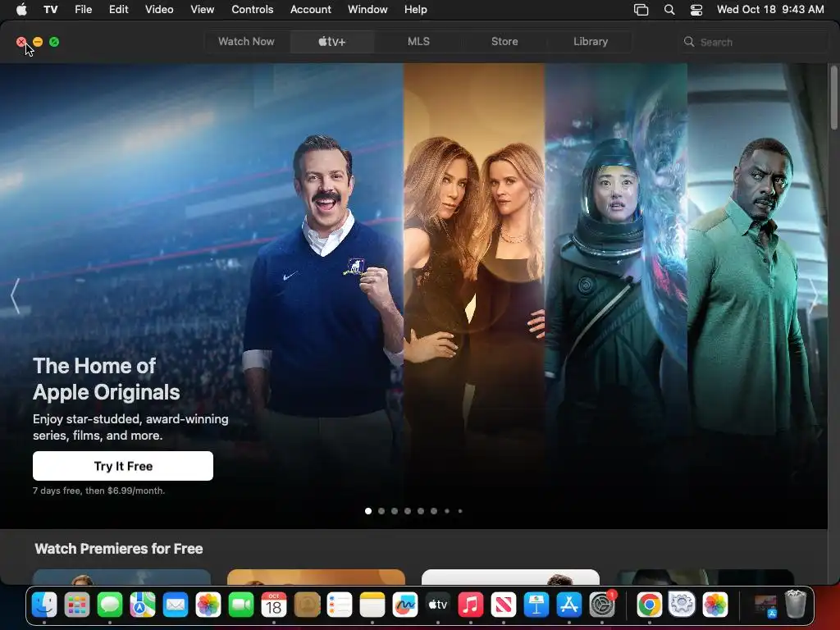This screenshot has width=840, height=630.
Task: Open Calendar showing 18 in dock
Action: (274, 605)
